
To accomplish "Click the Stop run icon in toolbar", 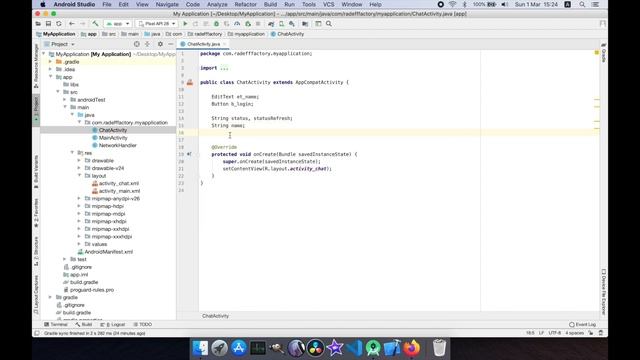I will (x=258, y=24).
